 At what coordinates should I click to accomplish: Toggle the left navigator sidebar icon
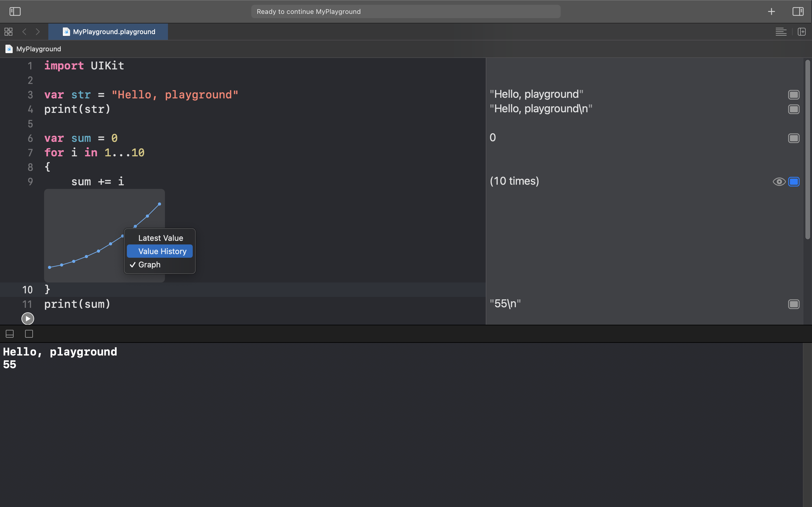(15, 11)
